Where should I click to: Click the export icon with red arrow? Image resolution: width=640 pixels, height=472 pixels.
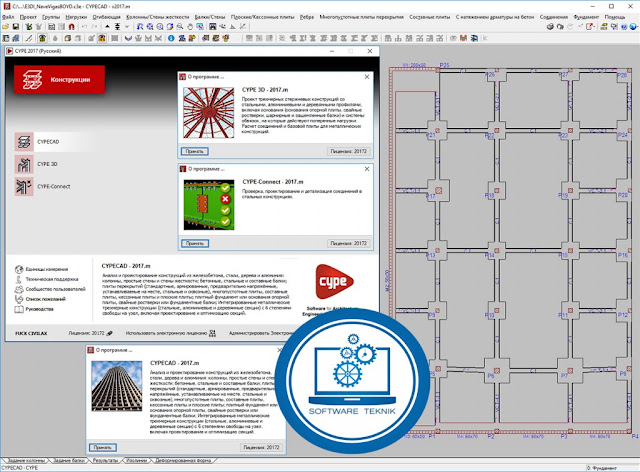[590, 27]
